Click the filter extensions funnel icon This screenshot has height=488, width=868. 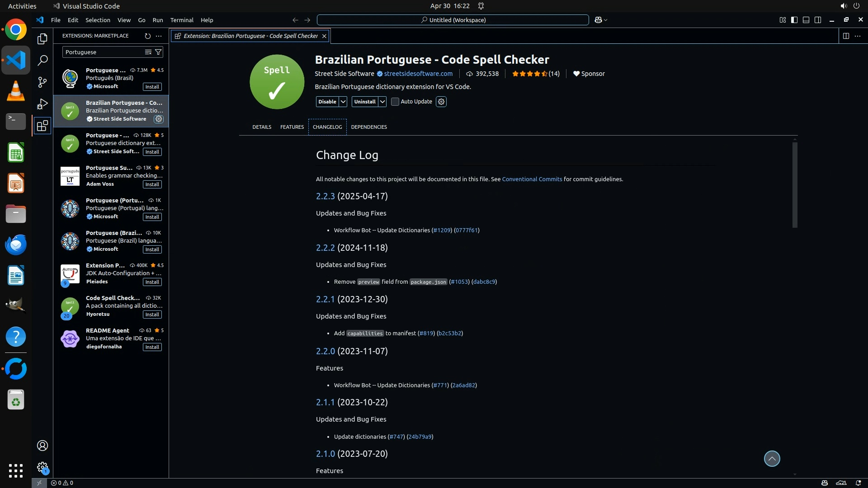click(x=158, y=52)
